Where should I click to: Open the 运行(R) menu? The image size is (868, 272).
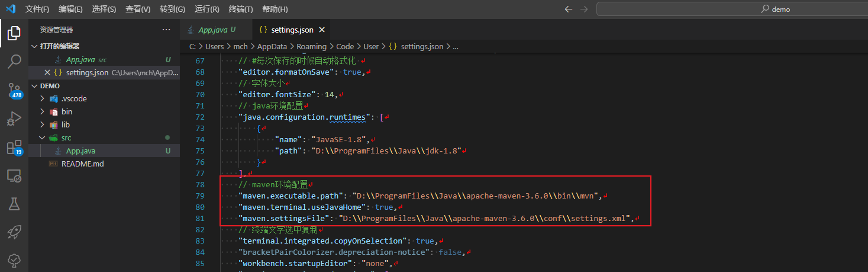point(206,9)
